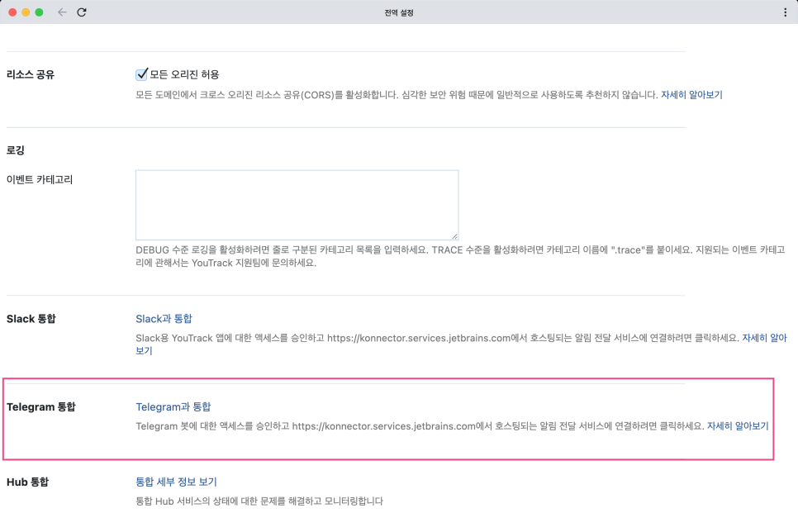Click the back arrow icon
This screenshot has height=532, width=798.
tap(62, 12)
